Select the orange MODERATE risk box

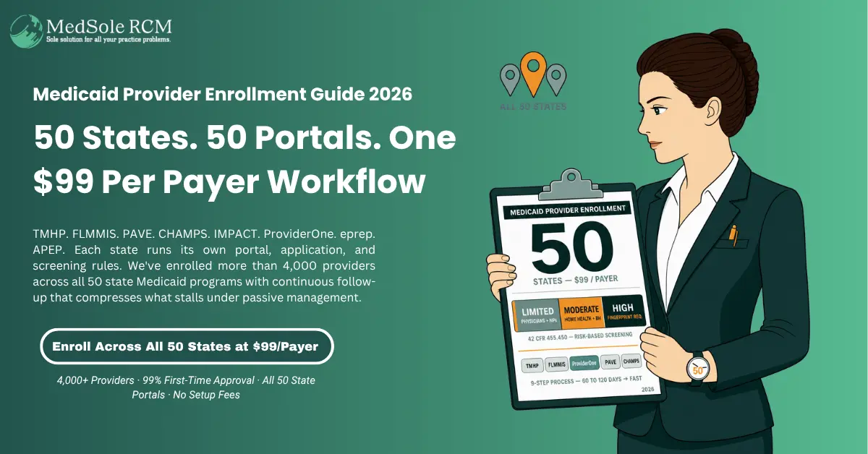[581, 312]
